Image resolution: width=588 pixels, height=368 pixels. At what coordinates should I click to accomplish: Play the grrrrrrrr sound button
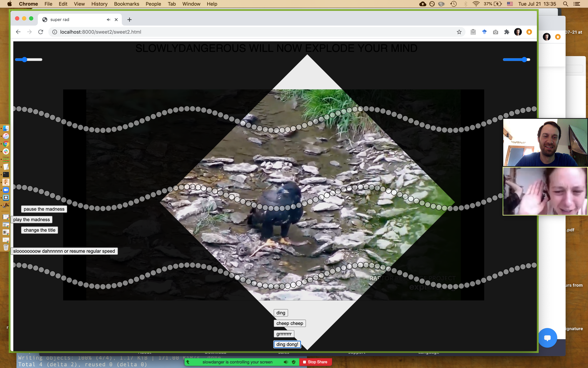click(284, 334)
